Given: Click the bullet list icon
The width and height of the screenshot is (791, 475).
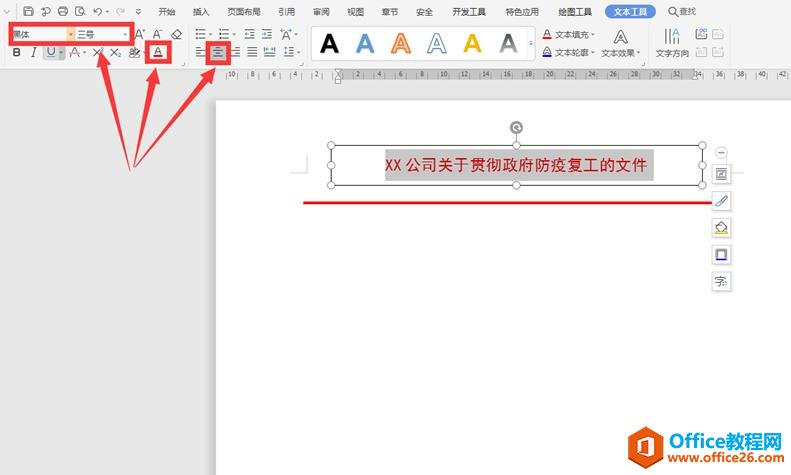Looking at the screenshot, I should tap(201, 34).
